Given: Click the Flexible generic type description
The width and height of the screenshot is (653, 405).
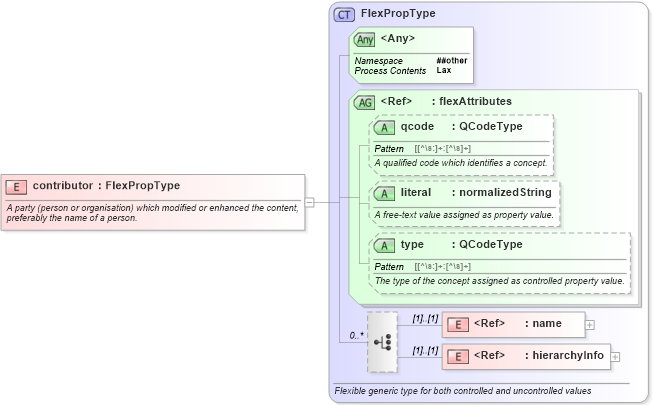Looking at the screenshot, I should (463, 391).
